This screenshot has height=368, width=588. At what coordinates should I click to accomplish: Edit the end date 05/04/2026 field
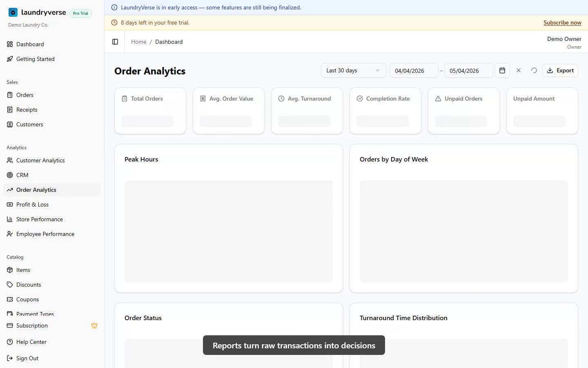[x=468, y=70]
